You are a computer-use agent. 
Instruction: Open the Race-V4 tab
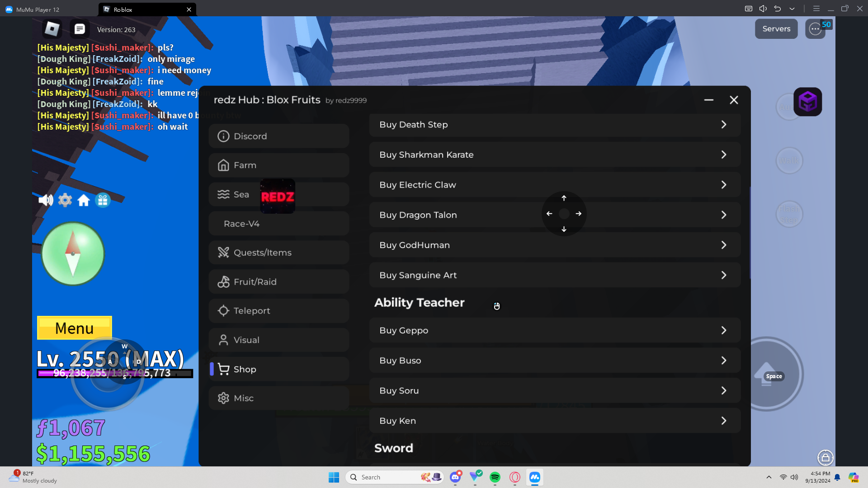279,224
